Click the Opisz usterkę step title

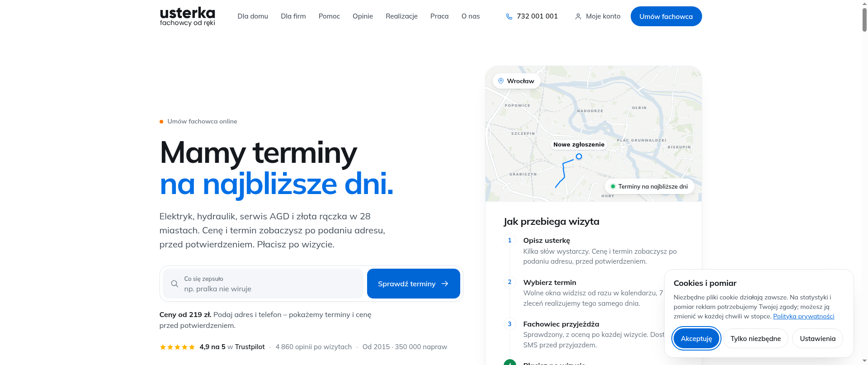point(547,240)
